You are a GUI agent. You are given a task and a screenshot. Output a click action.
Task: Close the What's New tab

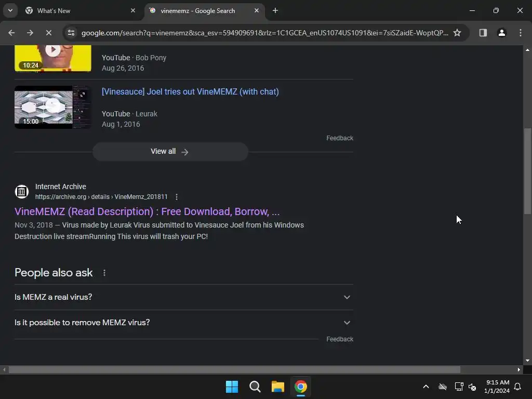133,10
